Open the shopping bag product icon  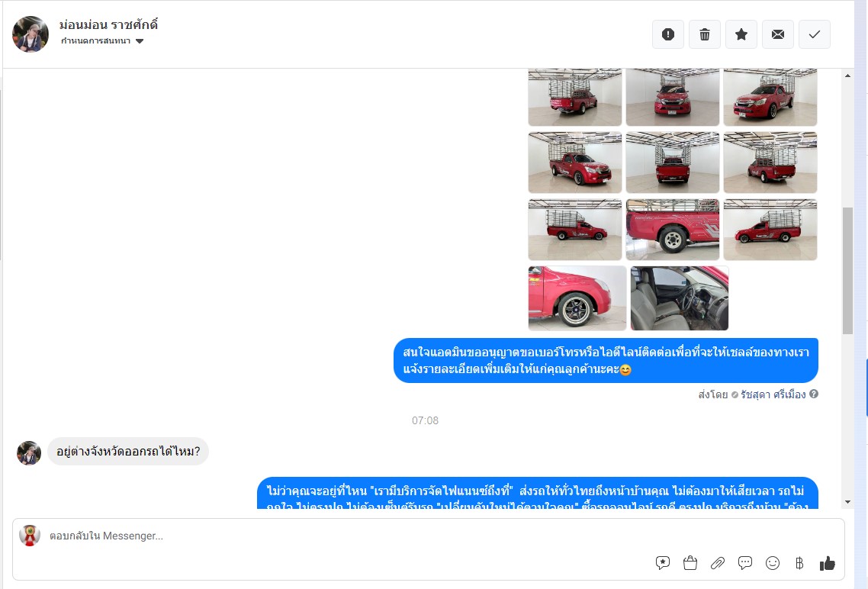pos(690,563)
